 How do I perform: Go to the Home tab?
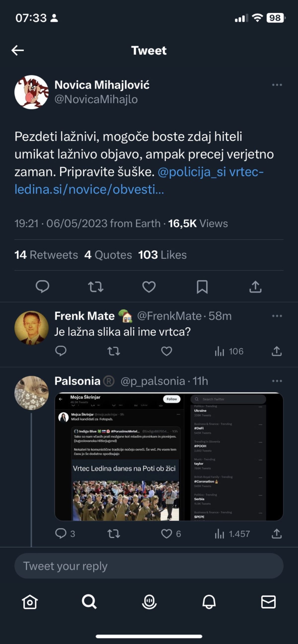tap(30, 602)
